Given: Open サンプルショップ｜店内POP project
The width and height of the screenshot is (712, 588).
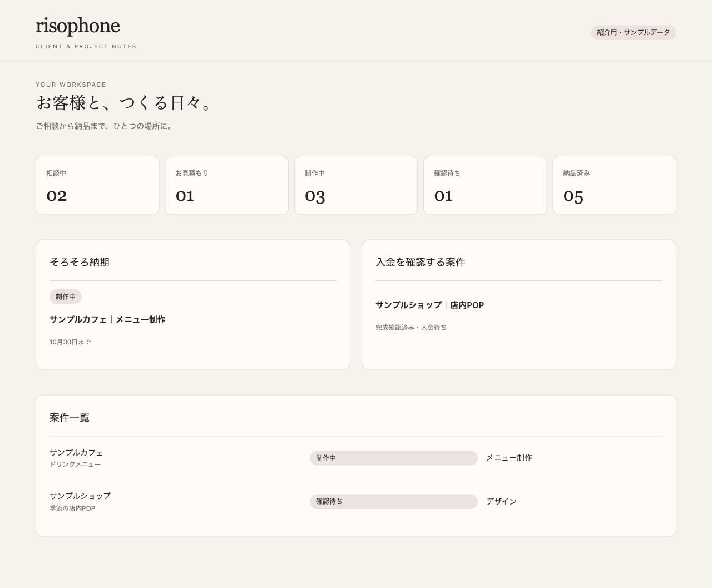Looking at the screenshot, I should coord(430,305).
